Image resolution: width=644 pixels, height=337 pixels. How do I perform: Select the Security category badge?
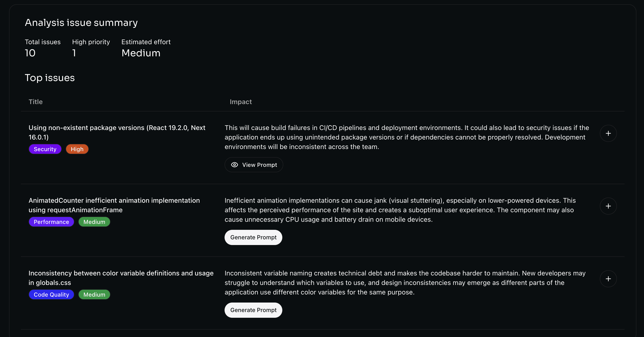(x=45, y=149)
